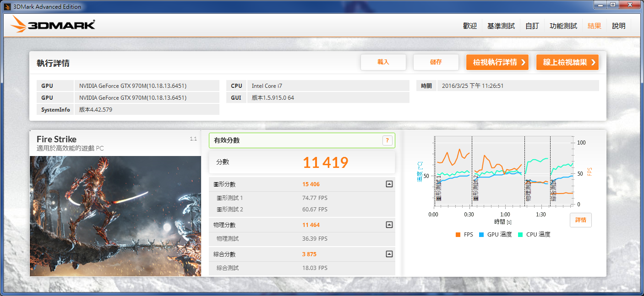
Task: Click the 60.67 FPS result
Action: pos(315,210)
